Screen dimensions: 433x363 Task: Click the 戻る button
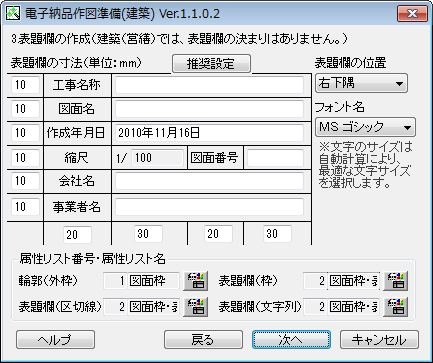[x=203, y=340]
